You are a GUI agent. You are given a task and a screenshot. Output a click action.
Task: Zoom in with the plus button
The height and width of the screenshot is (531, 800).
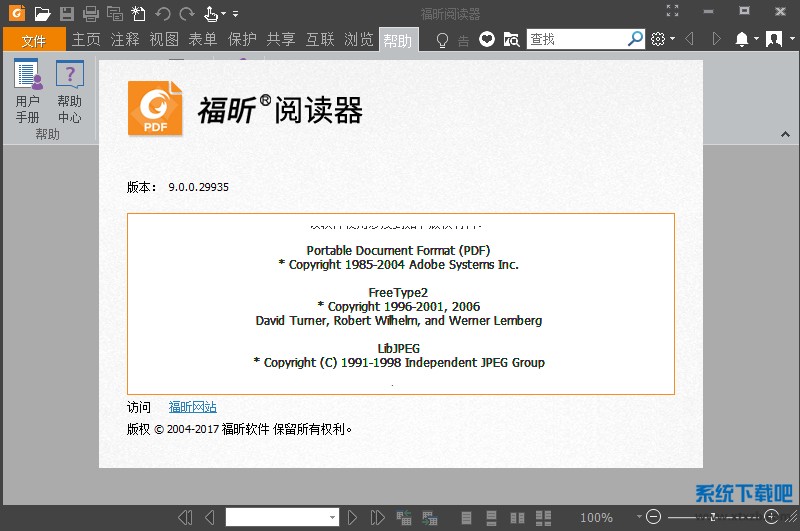click(771, 517)
